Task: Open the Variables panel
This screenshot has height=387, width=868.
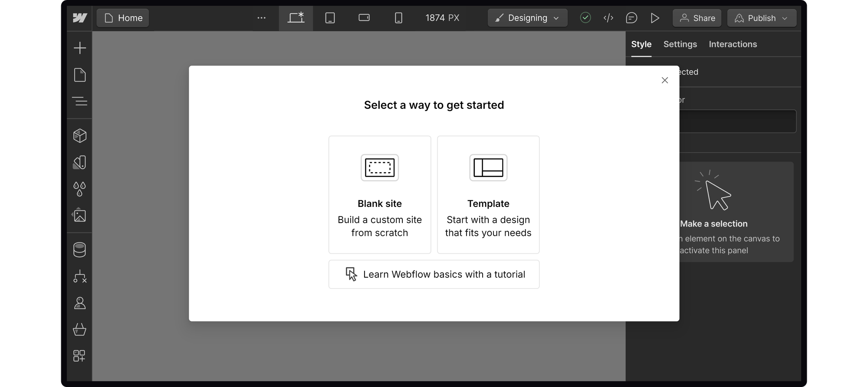Action: click(x=80, y=162)
